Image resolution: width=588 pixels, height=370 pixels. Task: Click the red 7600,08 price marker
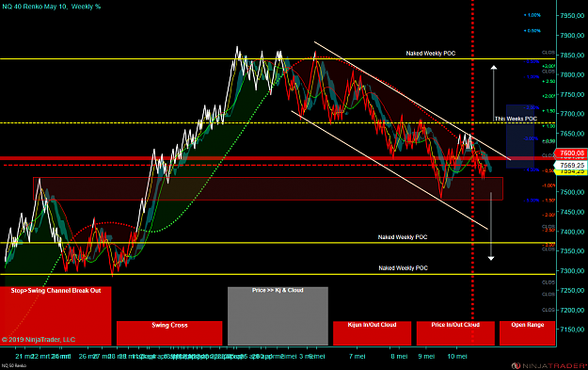click(571, 153)
